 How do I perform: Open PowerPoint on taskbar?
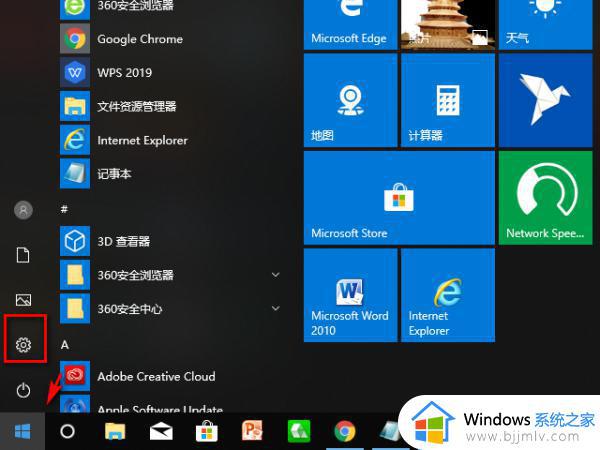(x=253, y=431)
